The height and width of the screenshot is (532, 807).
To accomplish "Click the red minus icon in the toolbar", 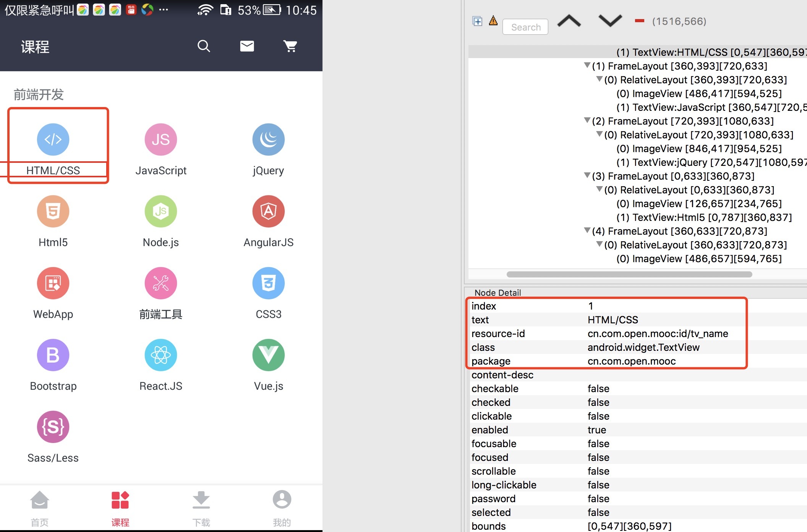I will click(640, 21).
